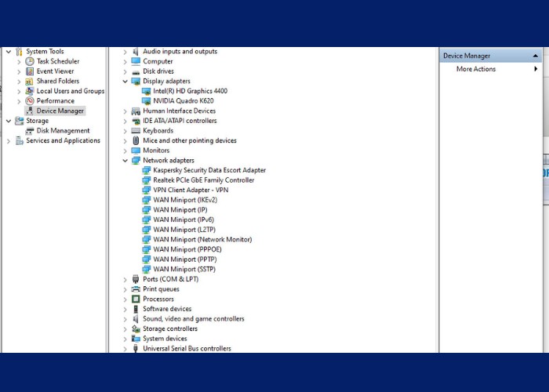The height and width of the screenshot is (392, 549).
Task: Click the NVIDIA Quadro K620 adapter icon
Action: click(146, 101)
